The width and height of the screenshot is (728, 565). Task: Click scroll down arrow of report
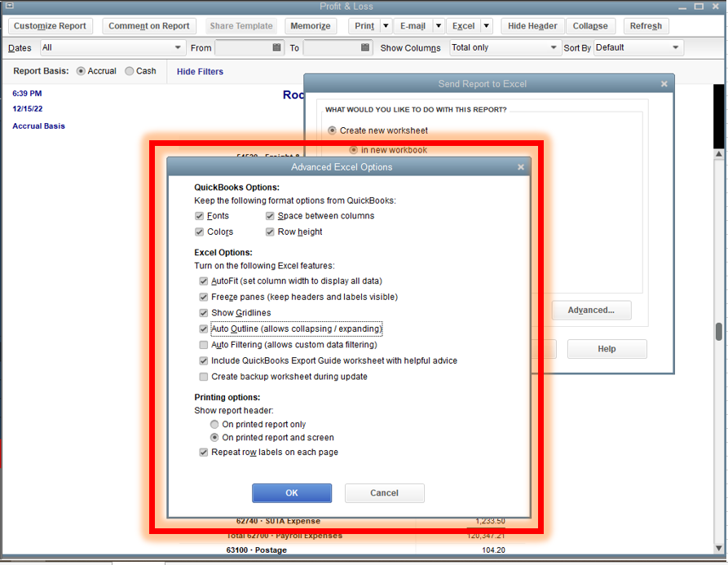coord(719,549)
